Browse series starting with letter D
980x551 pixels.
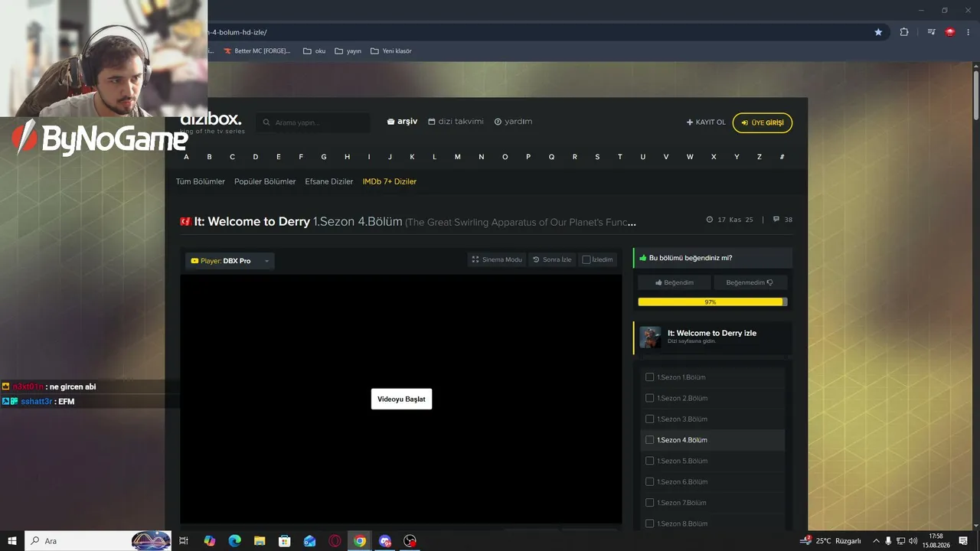[256, 157]
